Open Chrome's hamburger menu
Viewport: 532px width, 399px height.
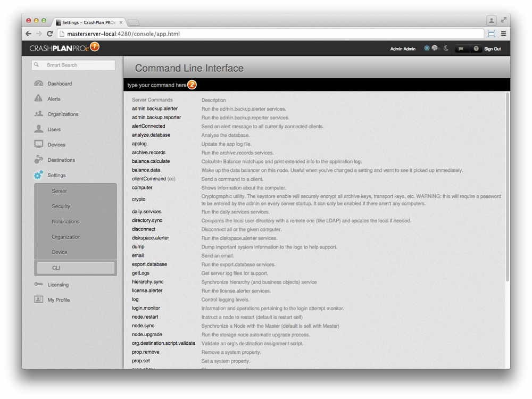(x=503, y=34)
